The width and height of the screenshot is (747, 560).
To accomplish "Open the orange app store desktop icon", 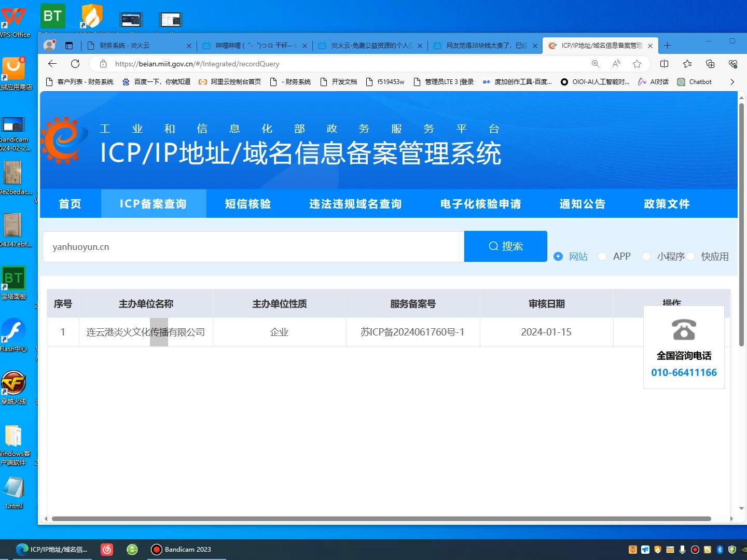I will click(x=13, y=73).
